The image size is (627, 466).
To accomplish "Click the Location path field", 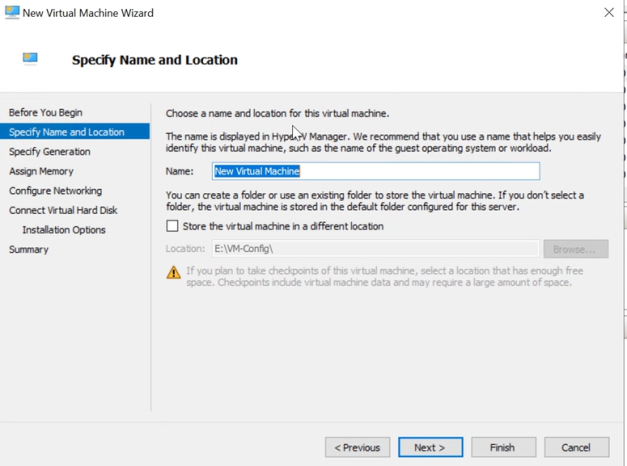I will [x=374, y=249].
